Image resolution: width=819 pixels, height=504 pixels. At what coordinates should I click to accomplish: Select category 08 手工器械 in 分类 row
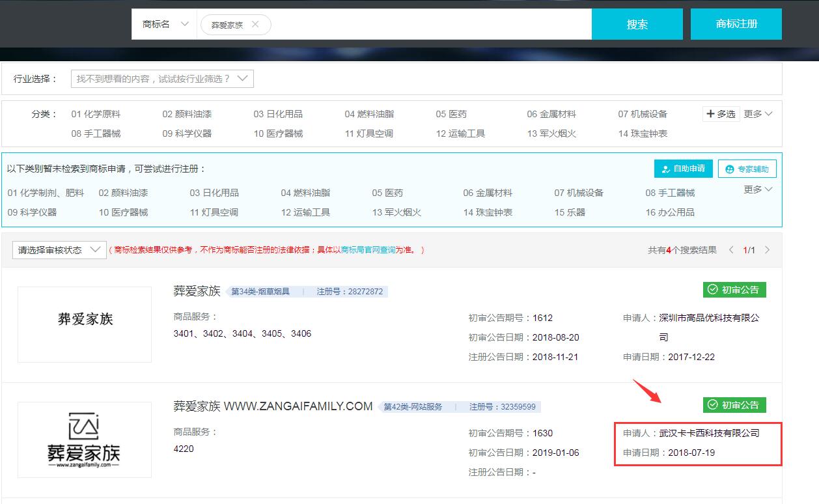tap(96, 133)
